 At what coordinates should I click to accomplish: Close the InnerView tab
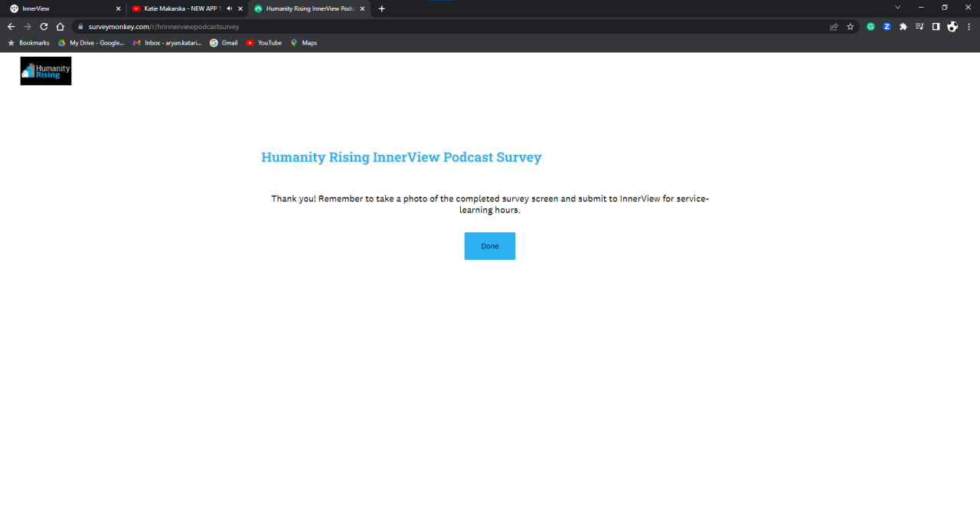(118, 8)
